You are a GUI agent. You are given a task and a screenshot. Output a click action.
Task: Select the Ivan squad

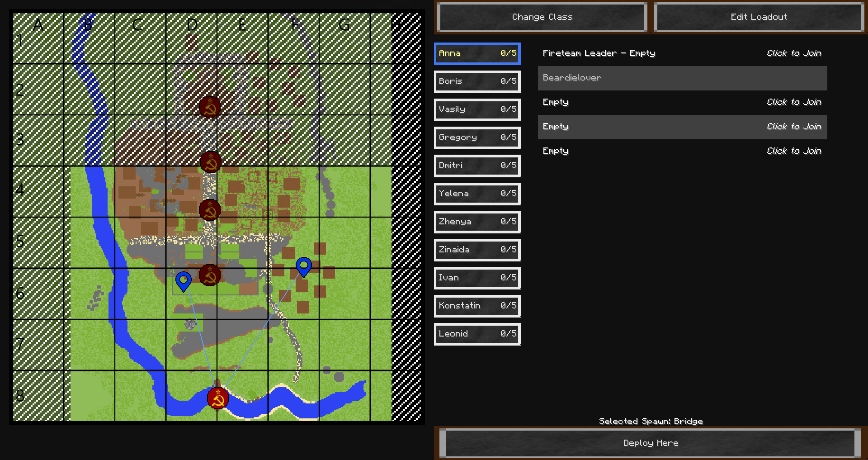477,278
